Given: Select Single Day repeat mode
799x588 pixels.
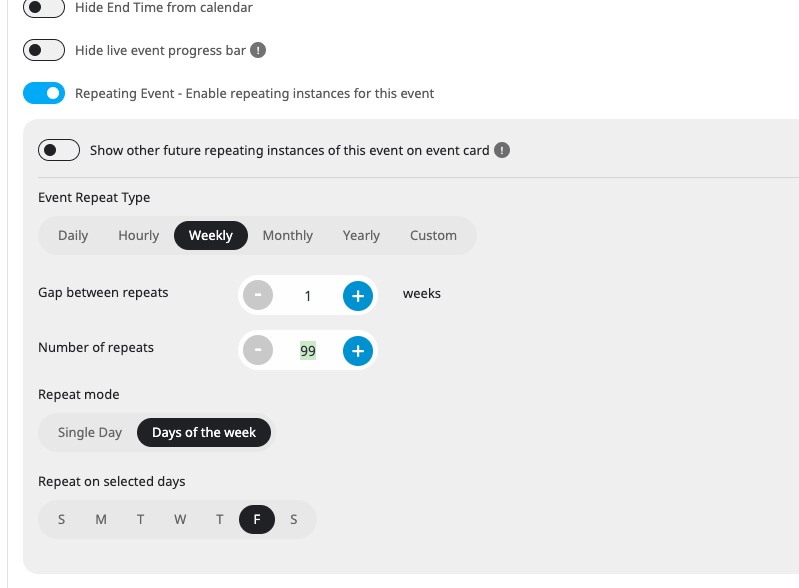Looking at the screenshot, I should (x=90, y=433).
